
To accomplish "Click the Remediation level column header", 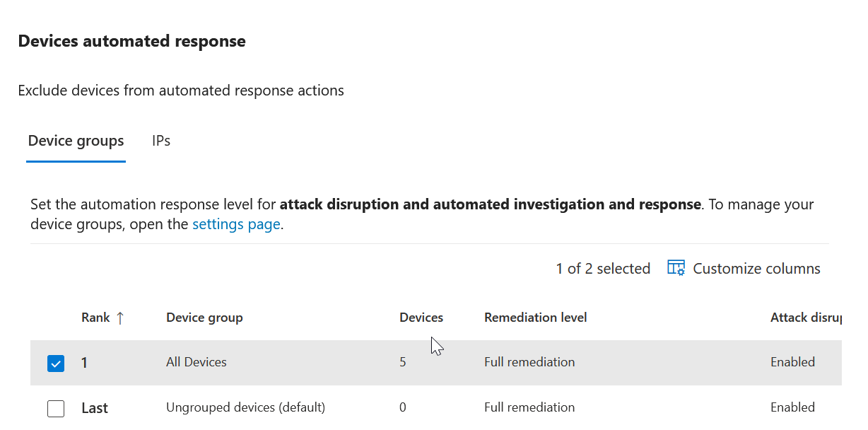I will coord(535,318).
